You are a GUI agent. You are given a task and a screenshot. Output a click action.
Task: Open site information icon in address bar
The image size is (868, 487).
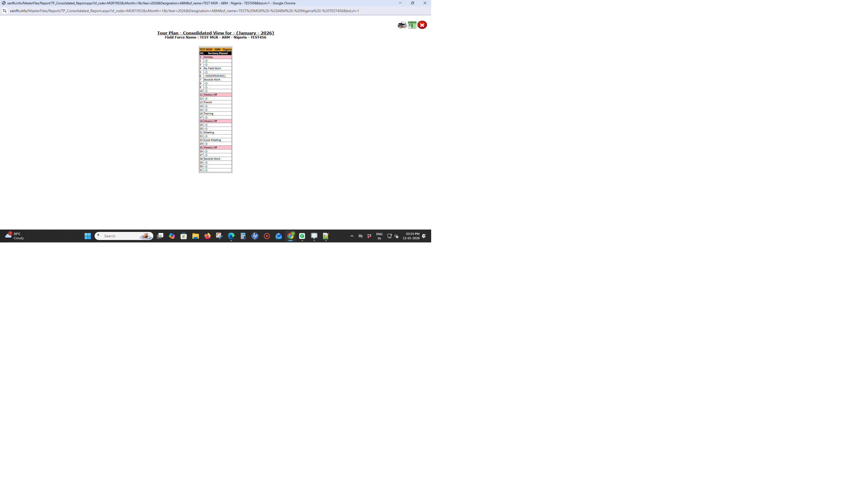(4, 11)
